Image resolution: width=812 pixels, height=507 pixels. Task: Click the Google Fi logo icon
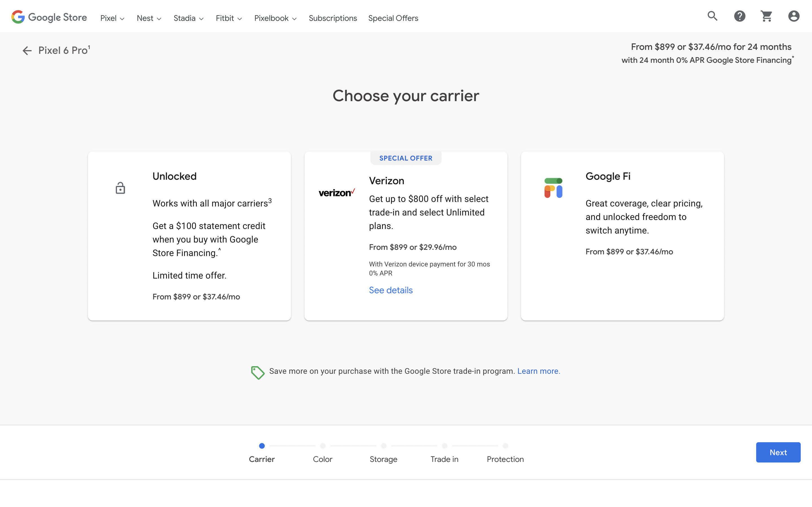(x=553, y=188)
